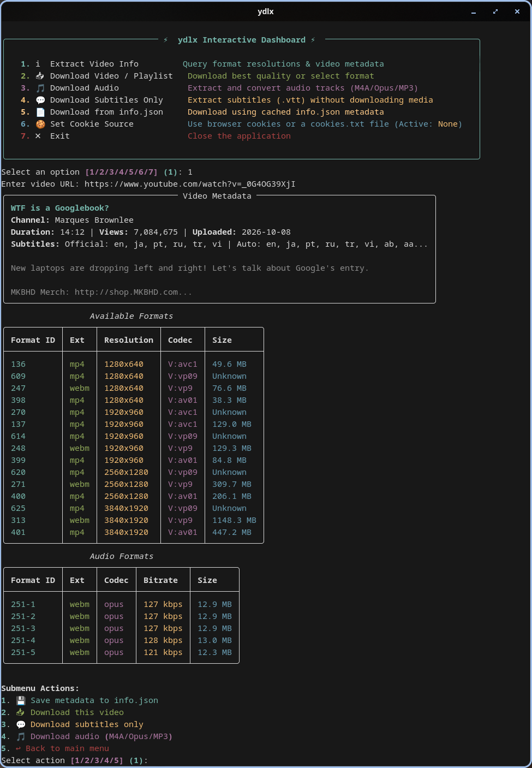
Task: Click Download this video submenu action
Action: point(77,712)
